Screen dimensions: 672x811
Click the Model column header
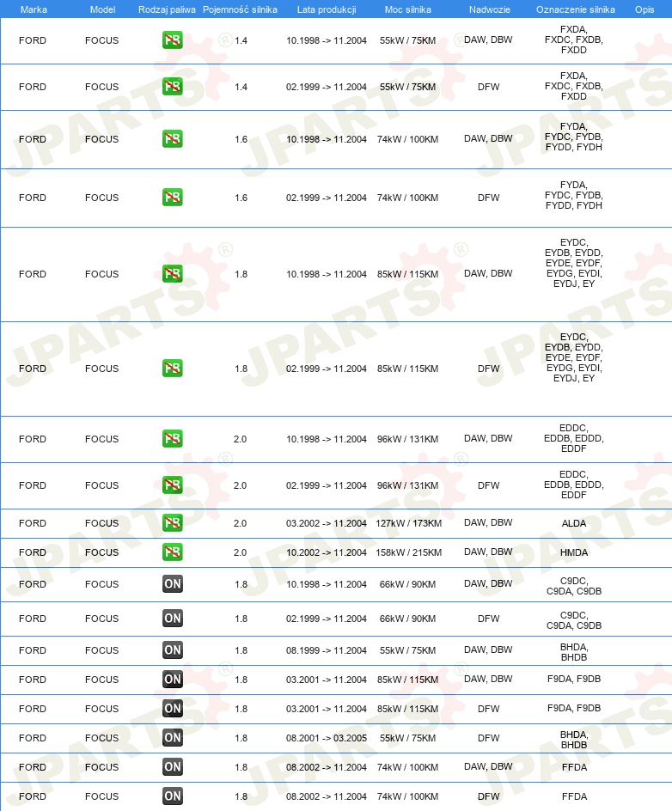click(x=102, y=9)
